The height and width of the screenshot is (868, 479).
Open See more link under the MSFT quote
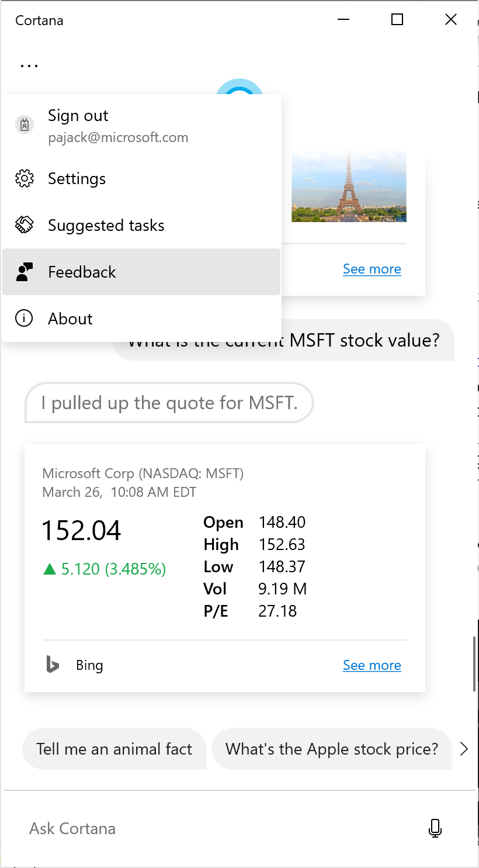click(x=372, y=665)
